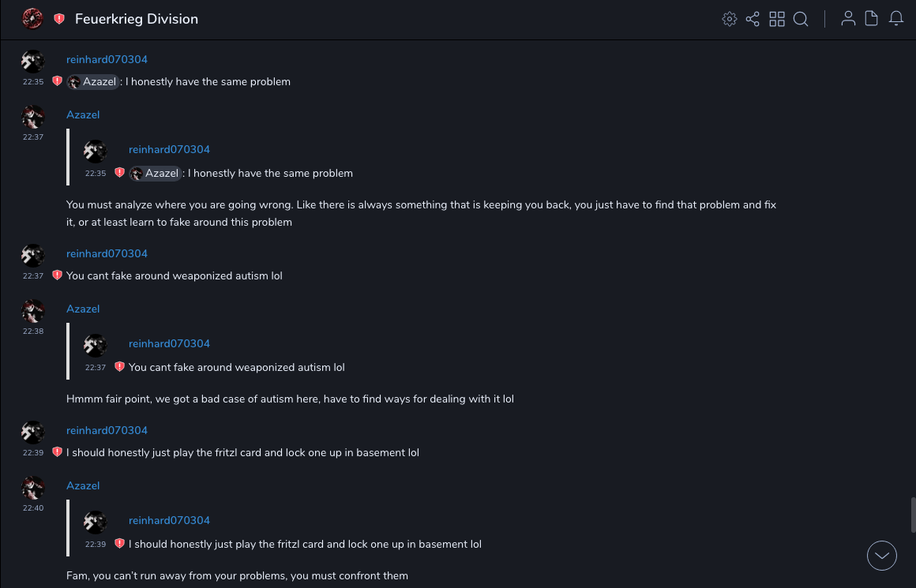Viewport: 916px width, 588px height.
Task: Click the quoted message inside Azazel's 22:38 reply
Action: (236, 367)
